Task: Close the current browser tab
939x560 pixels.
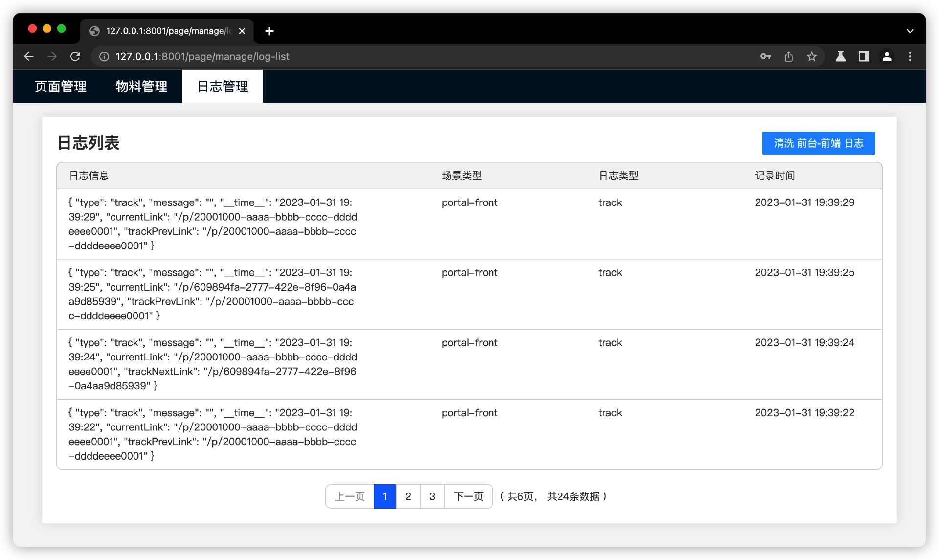Action: tap(242, 31)
